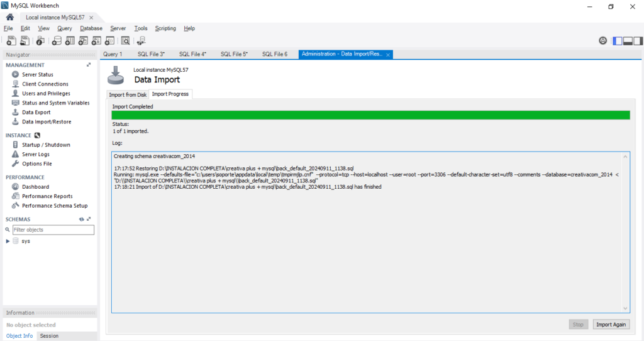
Task: Create a new schema toolbar icon
Action: pos(57,41)
